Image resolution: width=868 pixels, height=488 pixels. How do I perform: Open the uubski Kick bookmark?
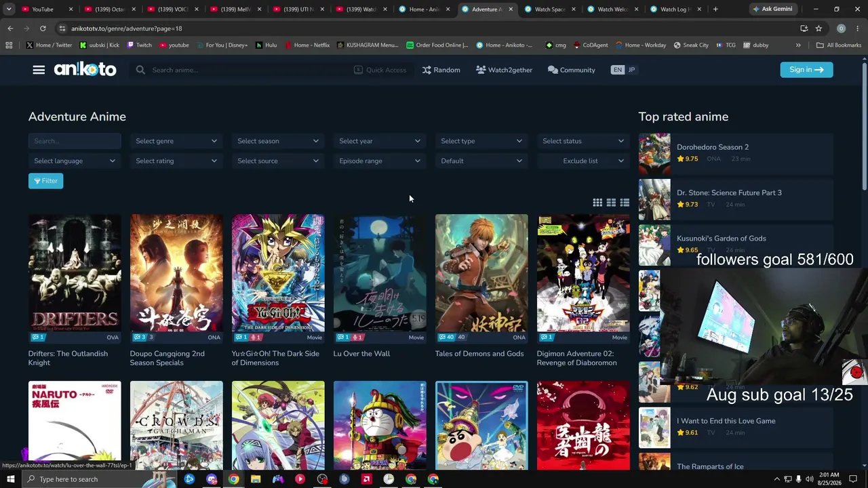click(99, 45)
